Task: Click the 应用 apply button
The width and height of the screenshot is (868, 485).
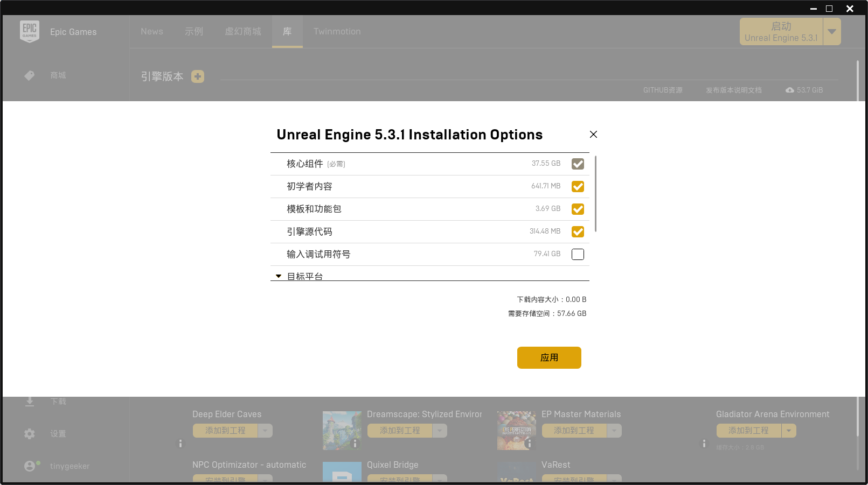Action: 549,357
